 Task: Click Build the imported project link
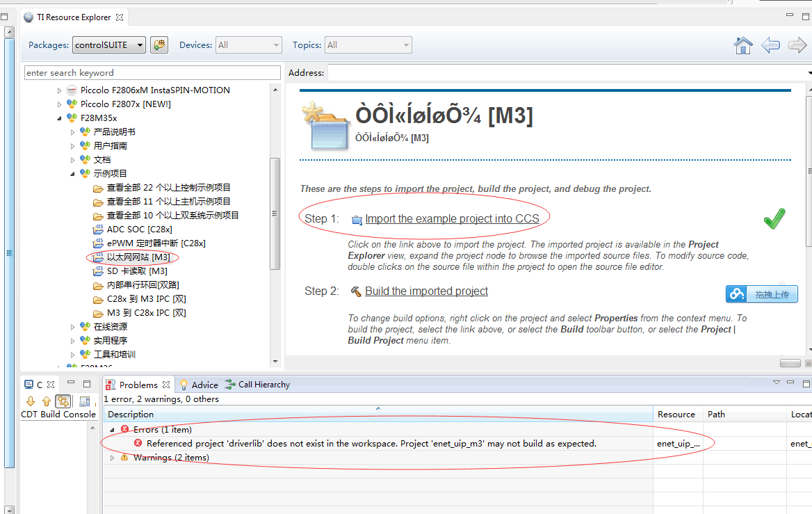tap(426, 291)
